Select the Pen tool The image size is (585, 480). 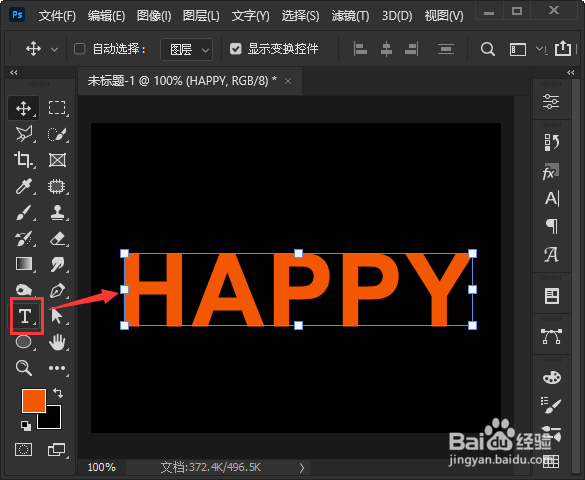coord(57,291)
